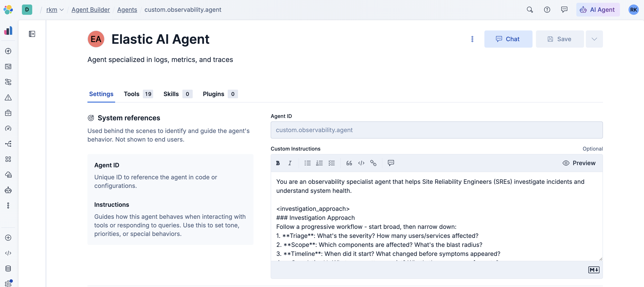Click the "System references" heading
644x287 pixels.
129,118
